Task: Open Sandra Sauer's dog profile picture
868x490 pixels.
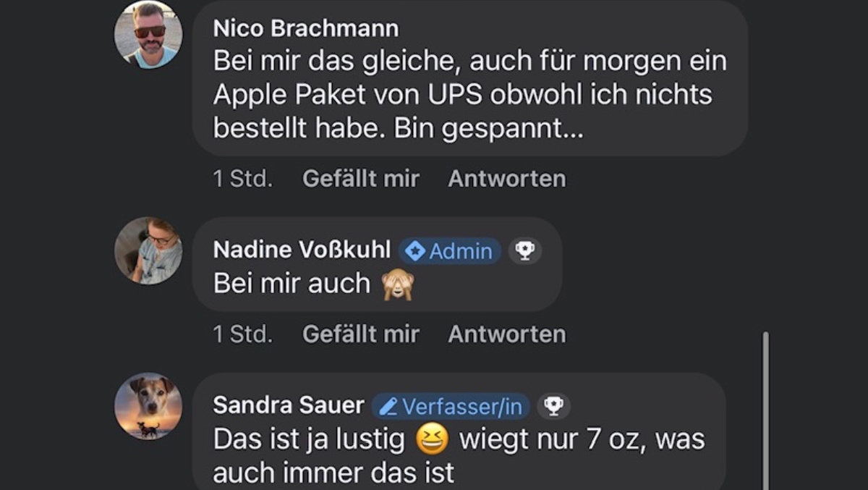Action: point(148,406)
